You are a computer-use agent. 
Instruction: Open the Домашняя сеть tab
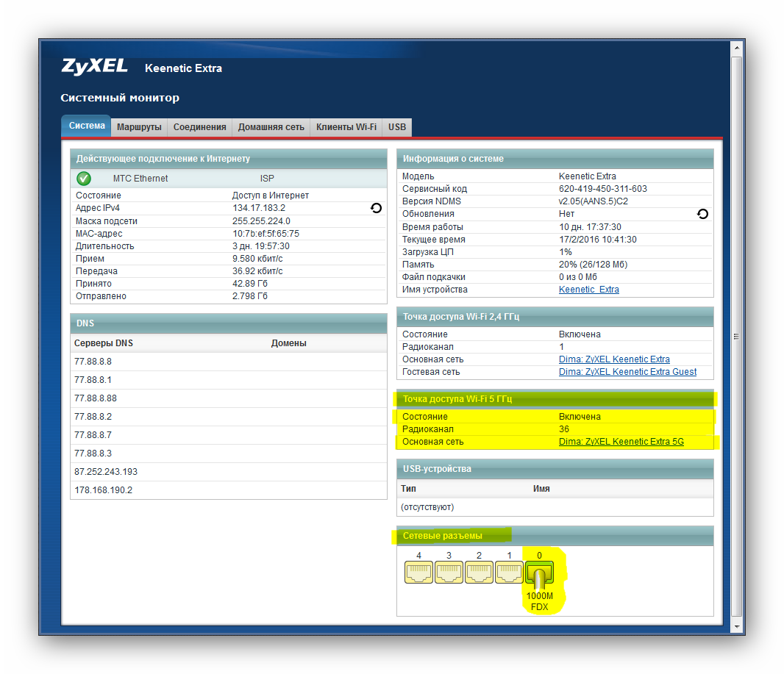271,127
